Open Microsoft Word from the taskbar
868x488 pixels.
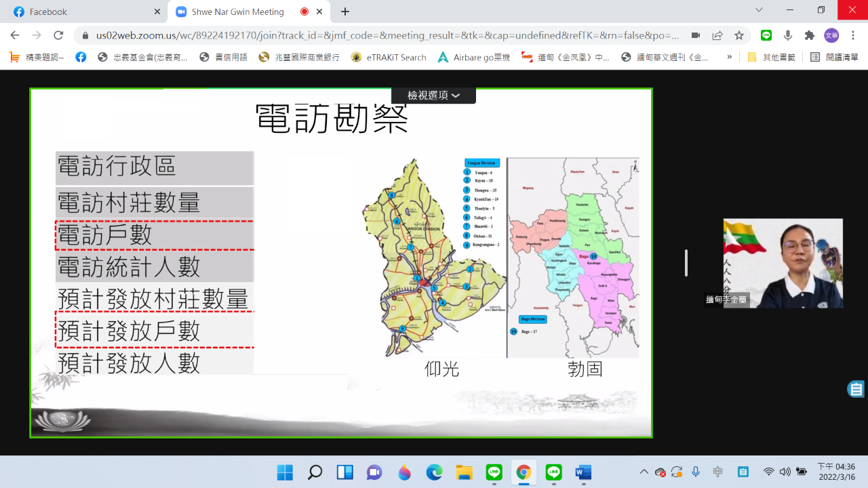[583, 472]
